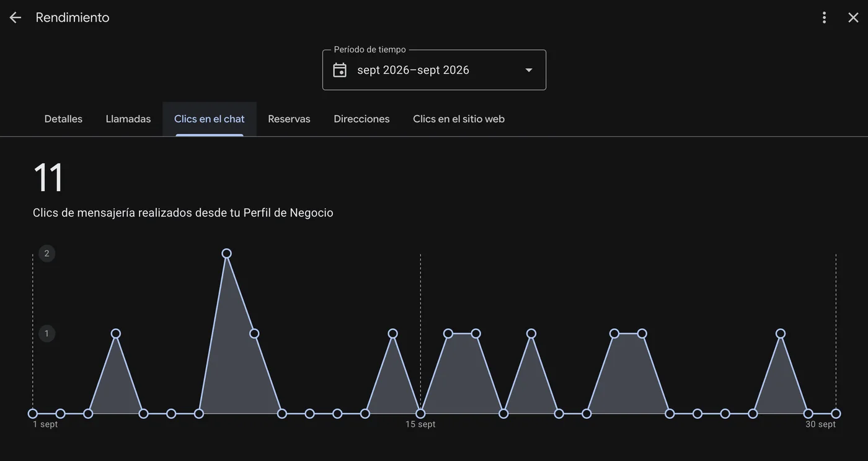Select the Clics en el chat tab

pos(210,119)
